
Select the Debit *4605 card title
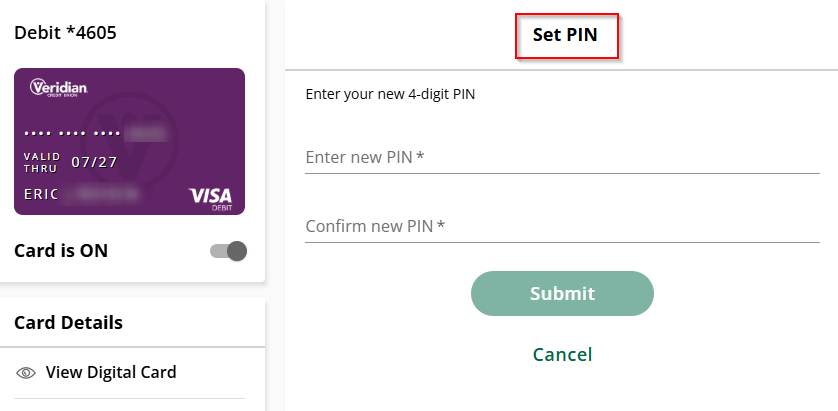click(65, 33)
